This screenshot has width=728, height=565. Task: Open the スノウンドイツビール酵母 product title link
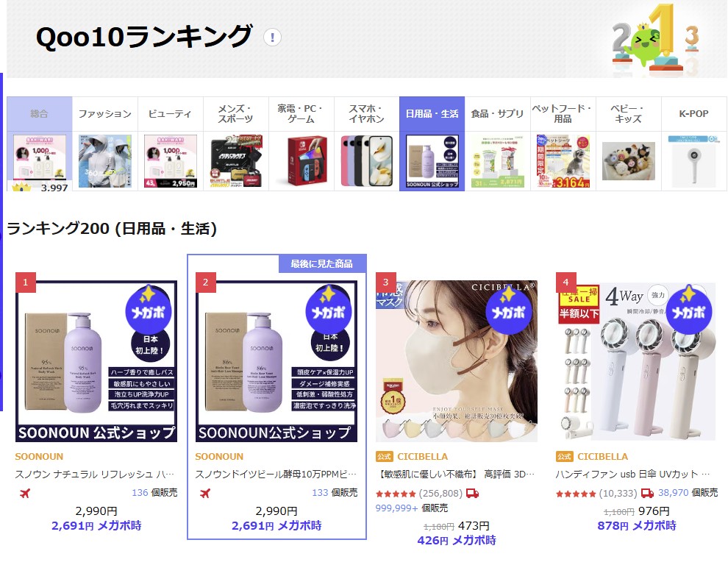tap(276, 474)
